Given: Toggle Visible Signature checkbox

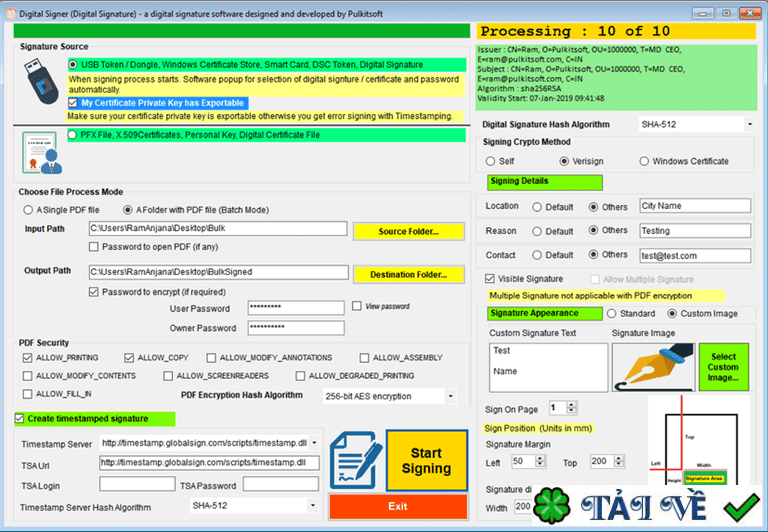Looking at the screenshot, I should 489,279.
